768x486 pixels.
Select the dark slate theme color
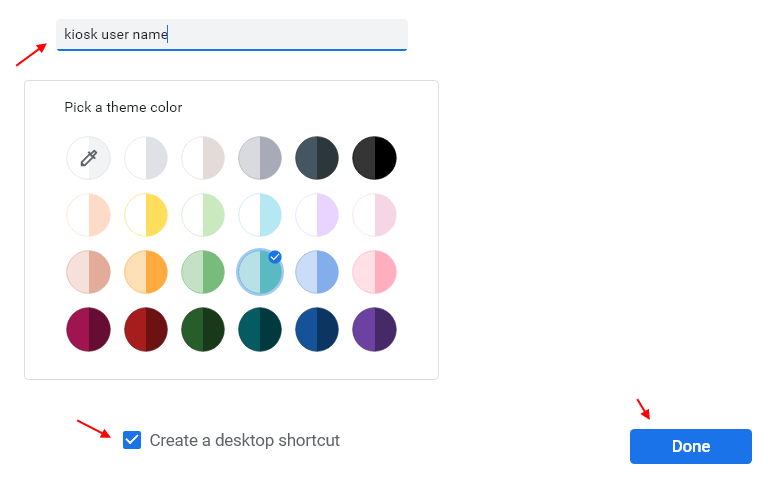tap(317, 158)
